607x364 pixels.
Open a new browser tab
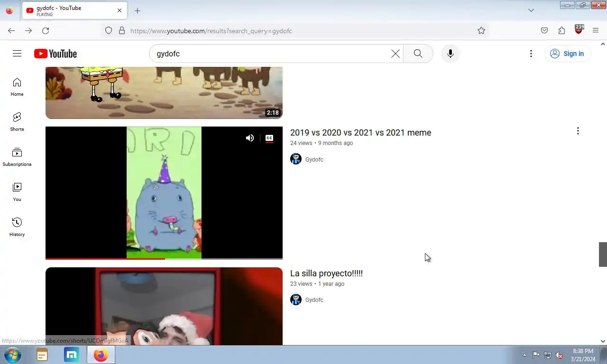click(x=137, y=10)
